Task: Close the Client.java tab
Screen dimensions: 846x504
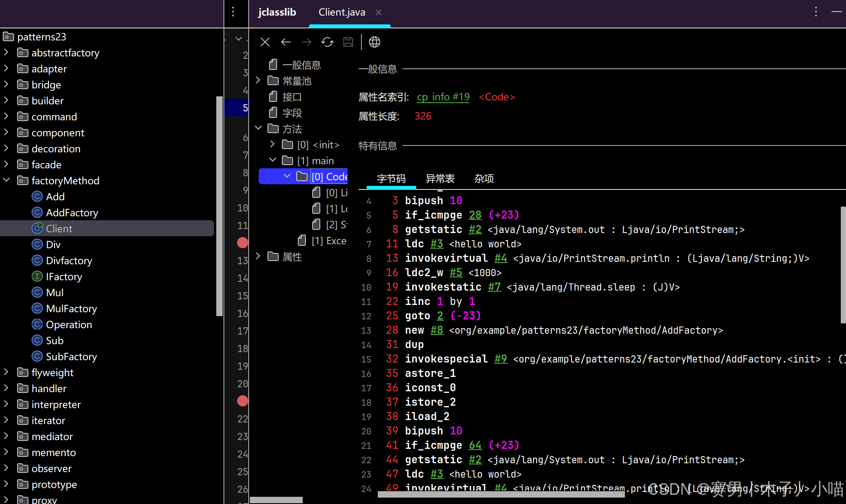Action: click(x=378, y=12)
